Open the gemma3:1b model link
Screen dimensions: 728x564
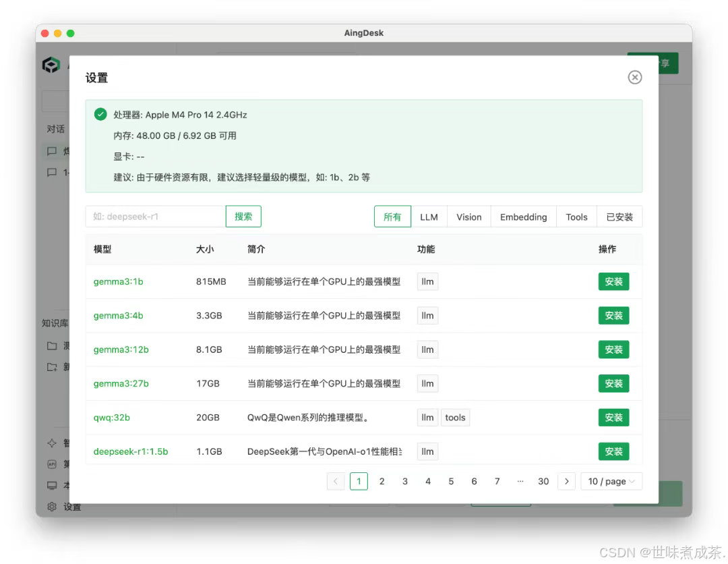119,281
